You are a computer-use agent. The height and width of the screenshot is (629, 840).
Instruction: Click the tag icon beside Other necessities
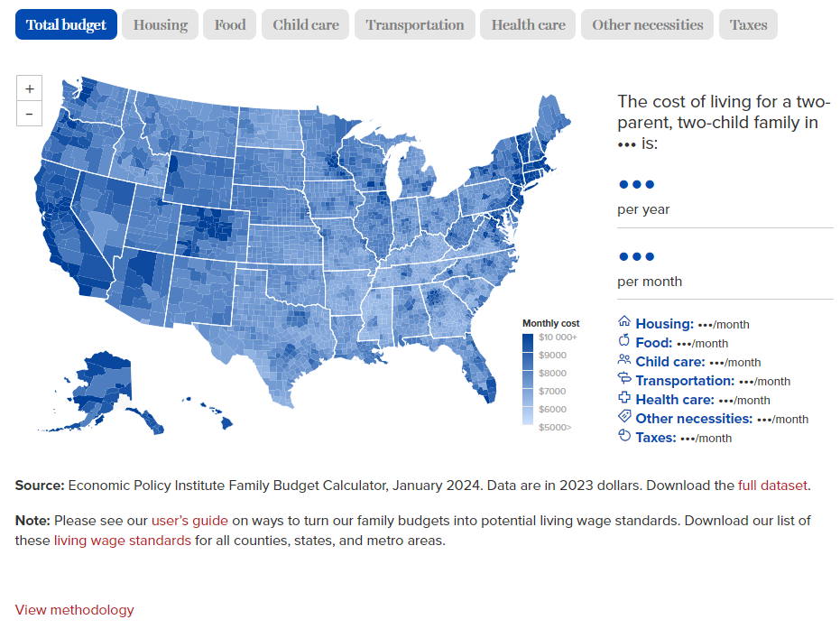[x=624, y=417]
